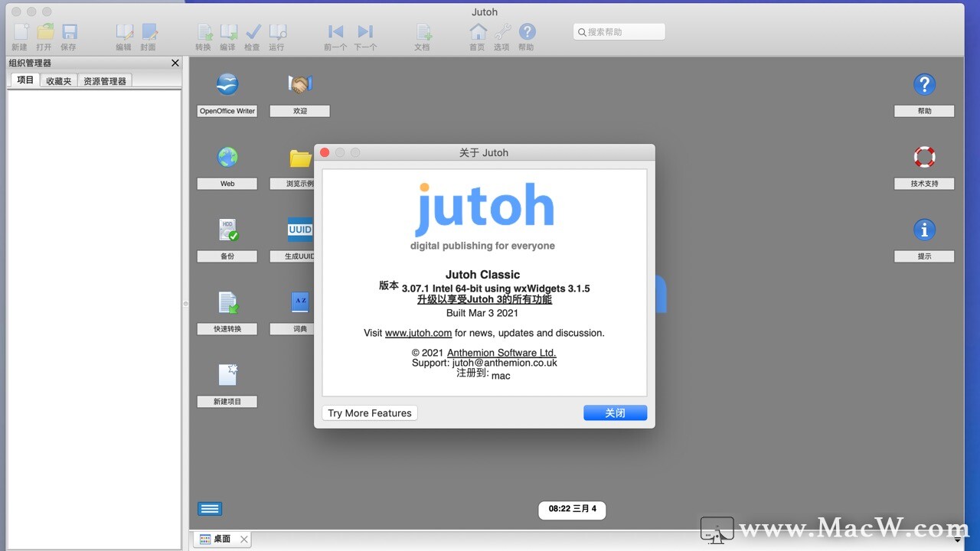Image resolution: width=980 pixels, height=551 pixels.
Task: Close the 组织管理器 panel
Action: [175, 63]
